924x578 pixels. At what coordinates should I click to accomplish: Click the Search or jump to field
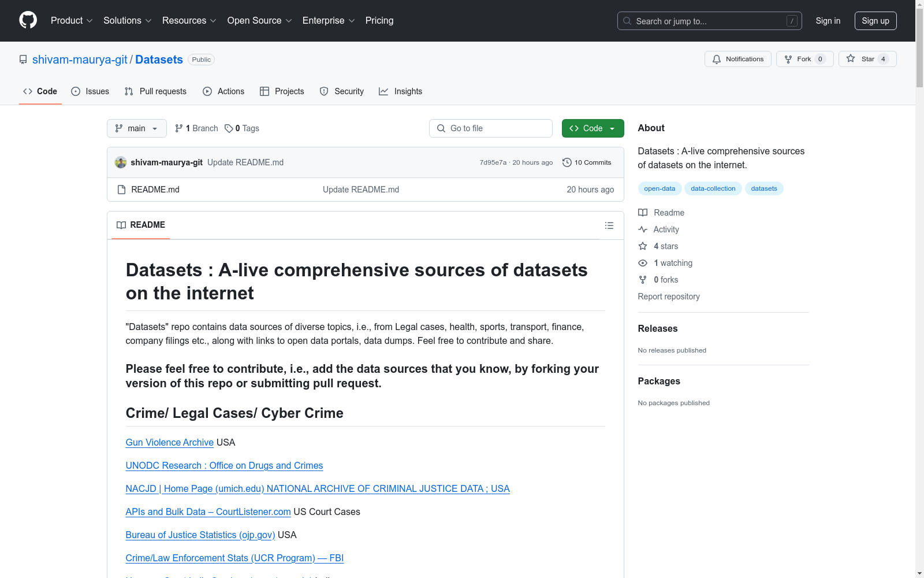point(710,21)
